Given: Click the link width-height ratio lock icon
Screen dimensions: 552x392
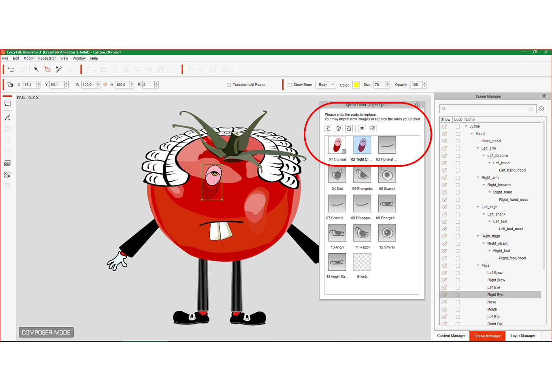Looking at the screenshot, I should (105, 85).
